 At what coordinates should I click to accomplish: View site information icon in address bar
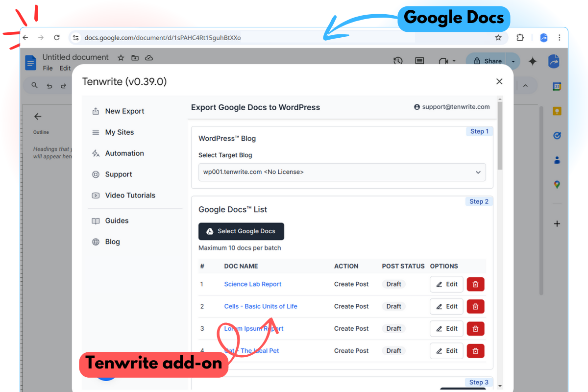pyautogui.click(x=75, y=37)
